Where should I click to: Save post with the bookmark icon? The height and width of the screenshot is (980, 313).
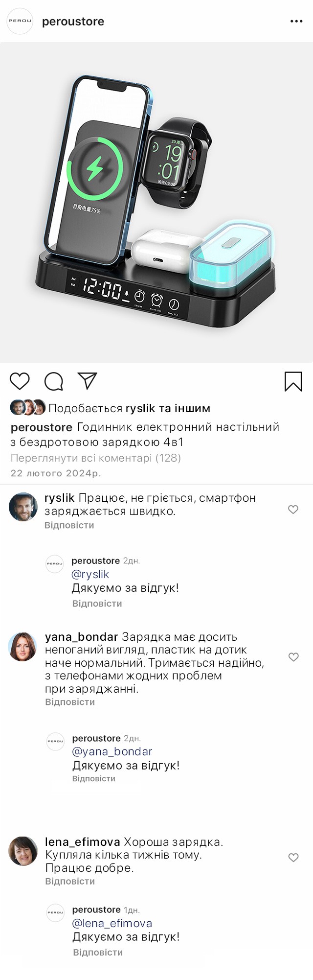coord(293,381)
